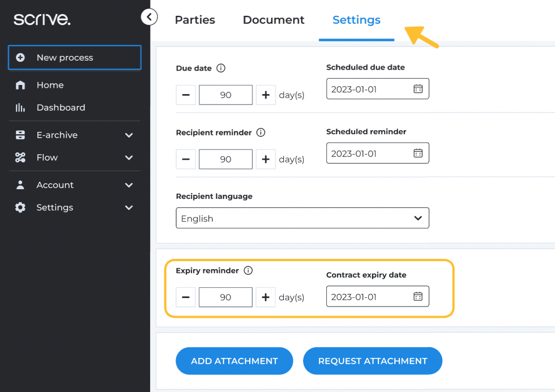This screenshot has height=392, width=555.
Task: Open the Scheduled reminder calendar icon
Action: pos(418,154)
